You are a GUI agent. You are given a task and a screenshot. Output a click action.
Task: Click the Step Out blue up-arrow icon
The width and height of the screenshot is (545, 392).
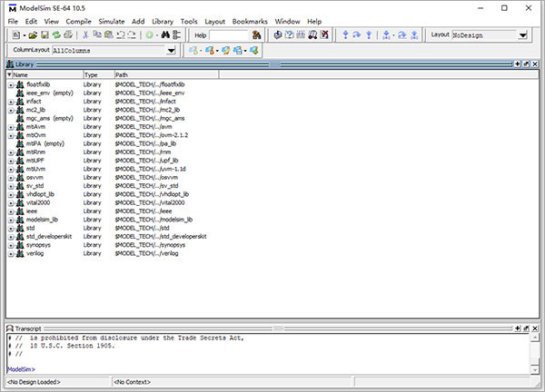(369, 35)
